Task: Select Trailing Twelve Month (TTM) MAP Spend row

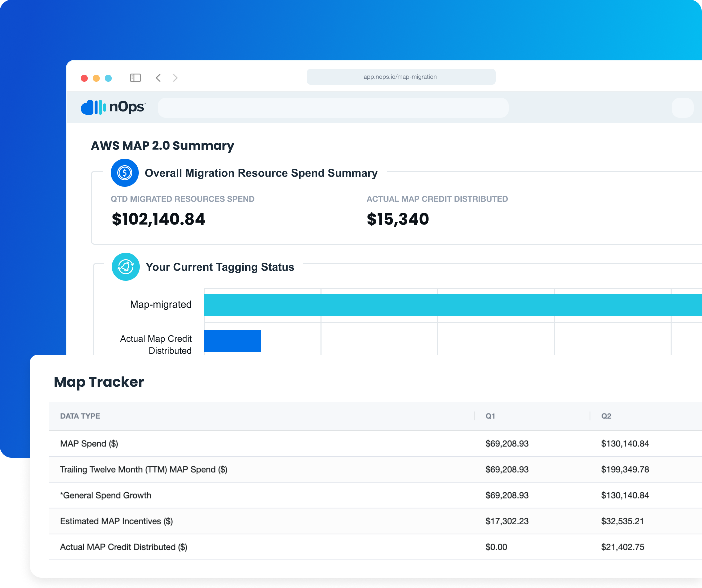Action: click(375, 470)
